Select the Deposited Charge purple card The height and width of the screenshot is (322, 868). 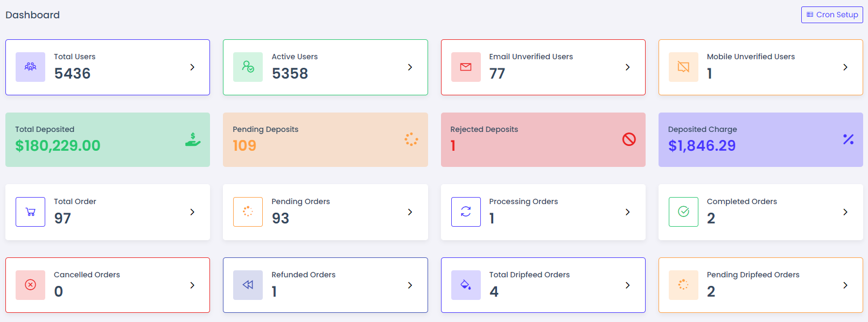[x=760, y=139]
